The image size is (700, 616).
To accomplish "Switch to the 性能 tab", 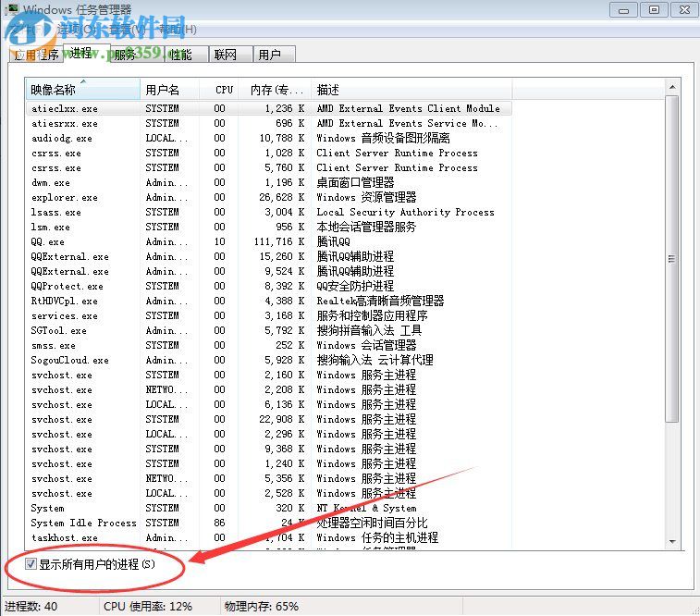I will [x=186, y=55].
